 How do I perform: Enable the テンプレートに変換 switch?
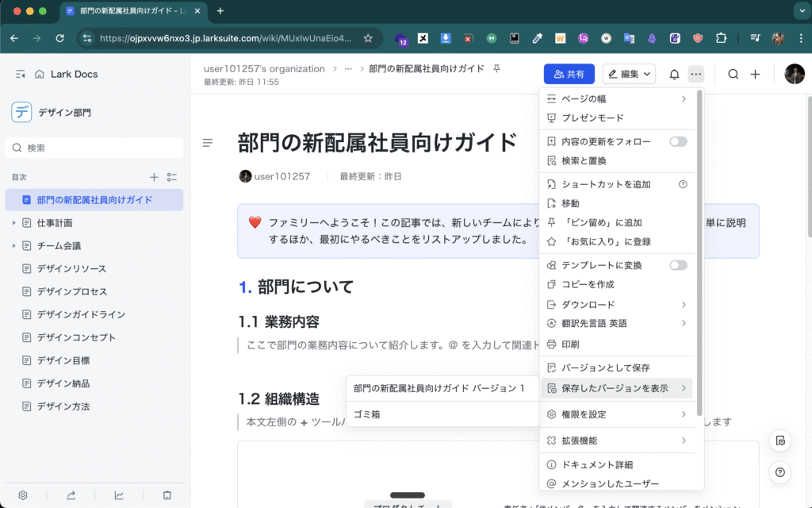(678, 265)
